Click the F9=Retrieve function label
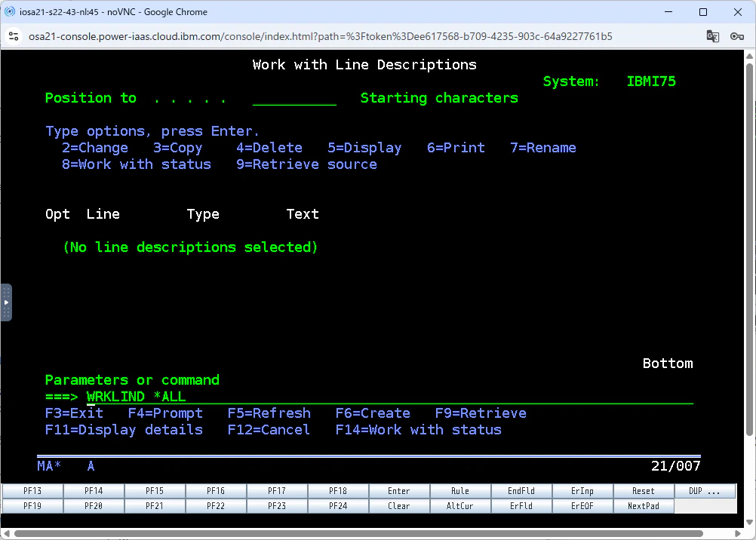756x540 pixels. [x=481, y=413]
